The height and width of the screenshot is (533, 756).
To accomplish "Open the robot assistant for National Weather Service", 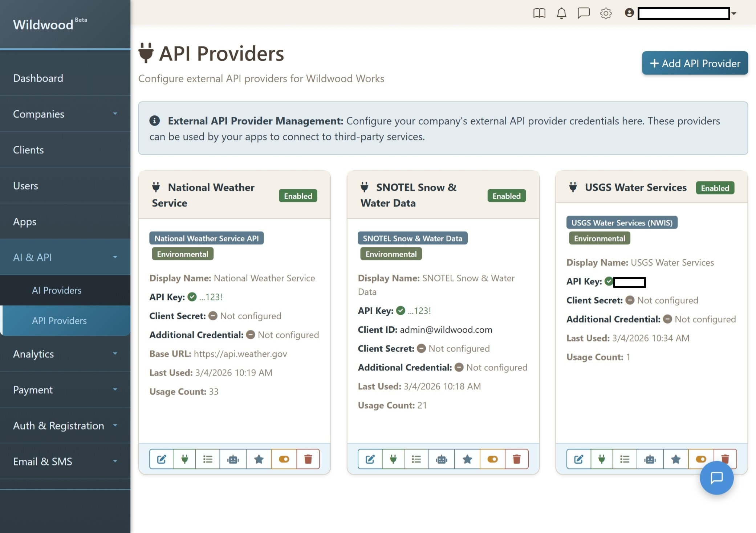I will (233, 459).
